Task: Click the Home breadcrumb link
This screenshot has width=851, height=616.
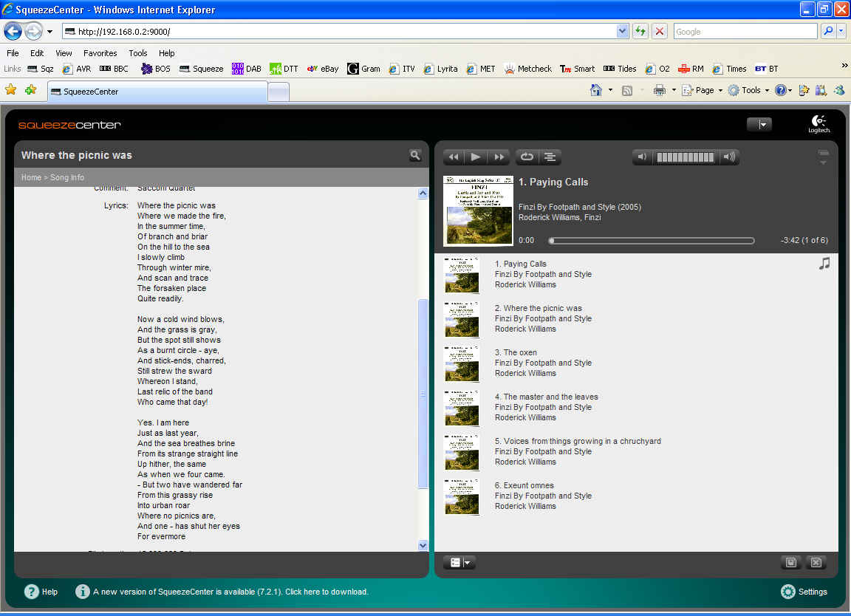Action: click(31, 177)
